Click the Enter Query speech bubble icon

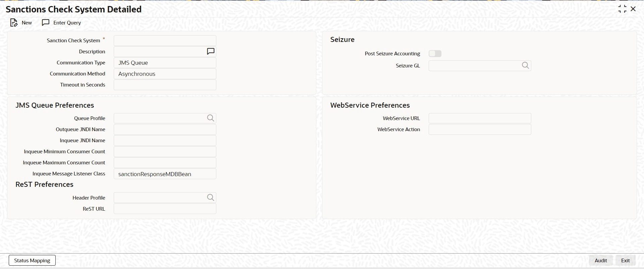46,22
